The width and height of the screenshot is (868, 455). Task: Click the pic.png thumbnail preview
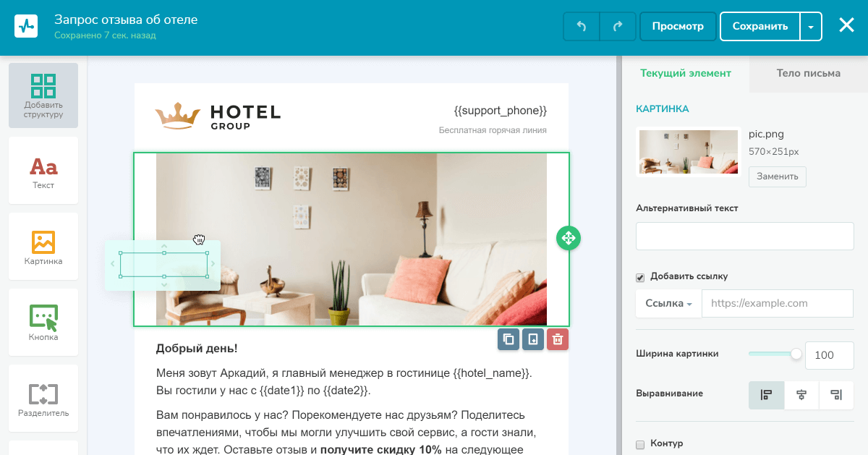(x=689, y=152)
